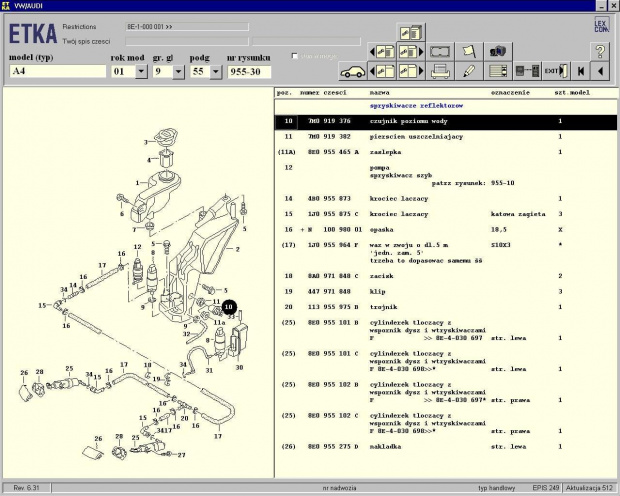
Task: Expand the podg dropdown
Action: [x=215, y=72]
